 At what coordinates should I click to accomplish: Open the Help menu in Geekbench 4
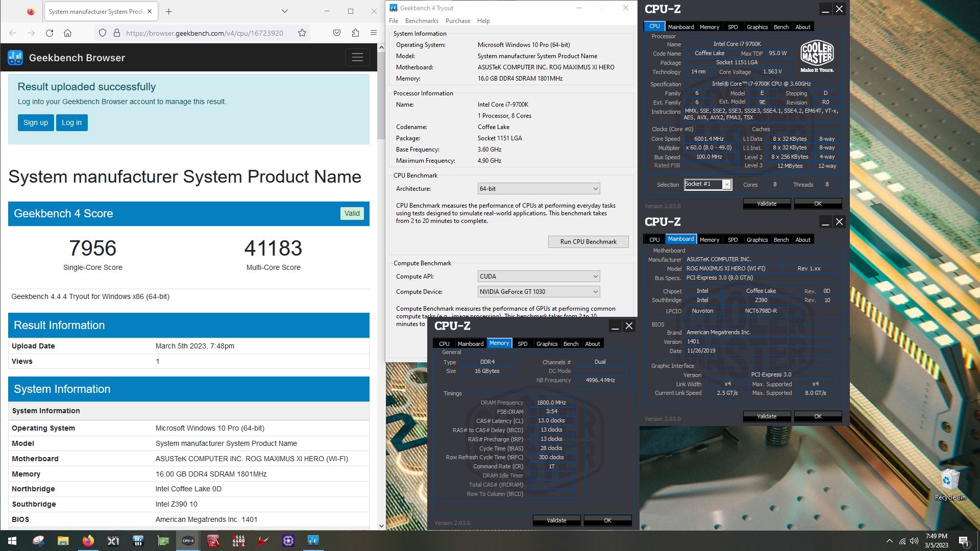pyautogui.click(x=483, y=21)
